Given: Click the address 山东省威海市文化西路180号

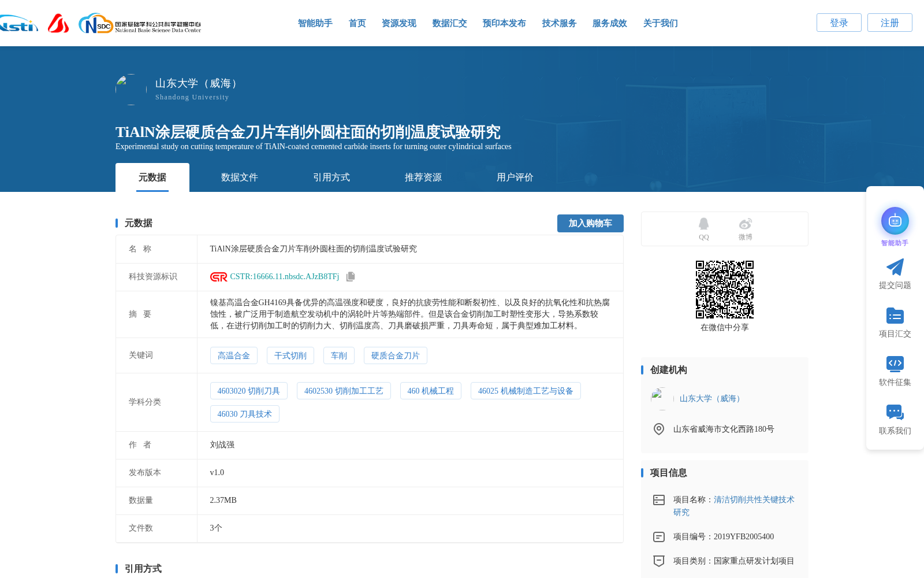Looking at the screenshot, I should click(x=724, y=429).
